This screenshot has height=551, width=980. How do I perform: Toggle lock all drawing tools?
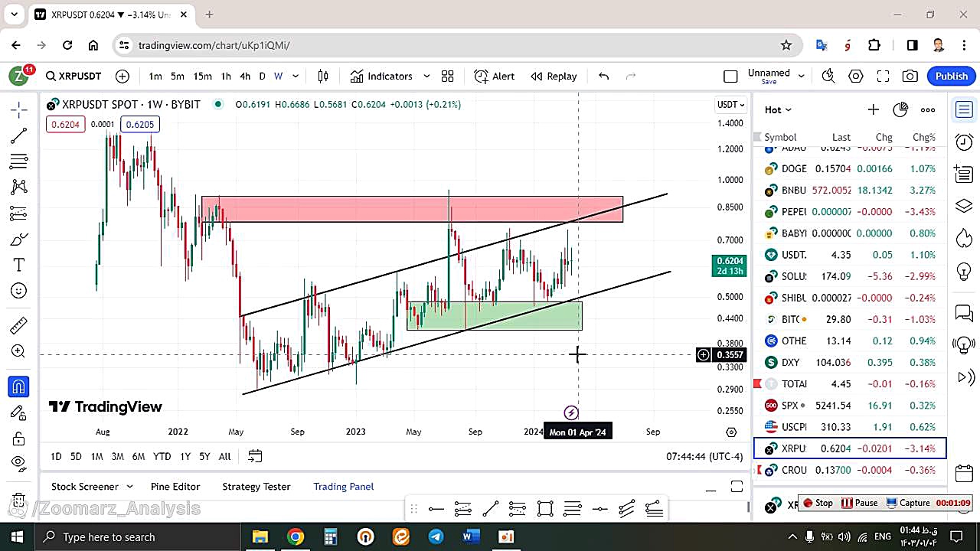tap(19, 439)
